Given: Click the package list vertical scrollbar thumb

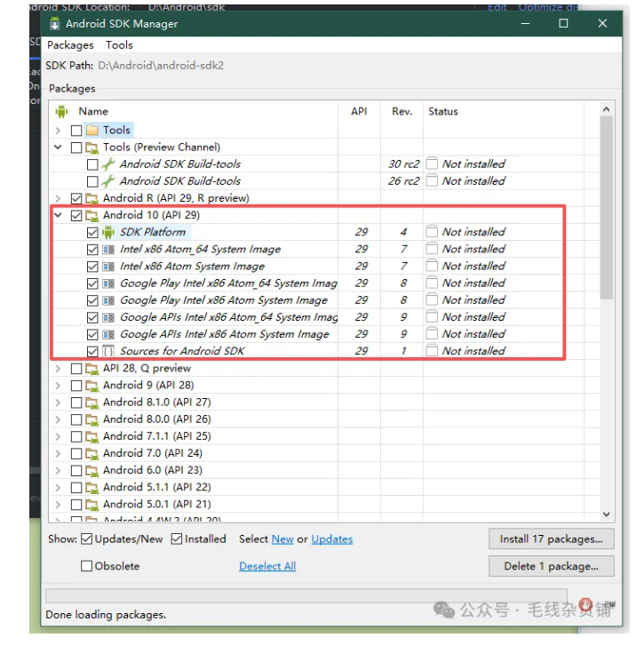Looking at the screenshot, I should [x=606, y=208].
